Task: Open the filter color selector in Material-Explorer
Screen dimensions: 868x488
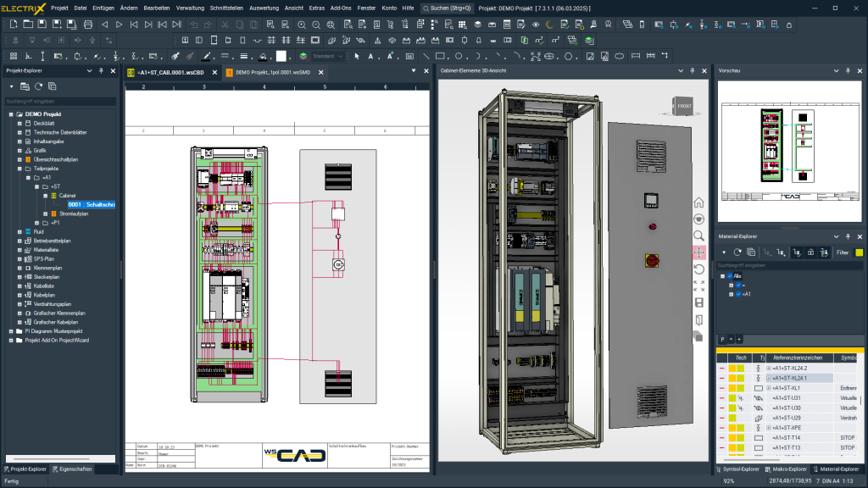Action: click(x=859, y=252)
